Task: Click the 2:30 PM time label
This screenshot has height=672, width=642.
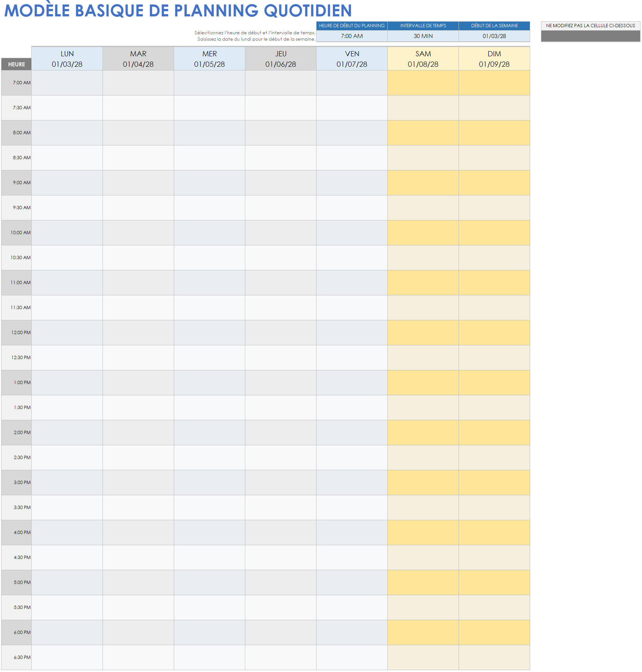Action: [x=16, y=458]
